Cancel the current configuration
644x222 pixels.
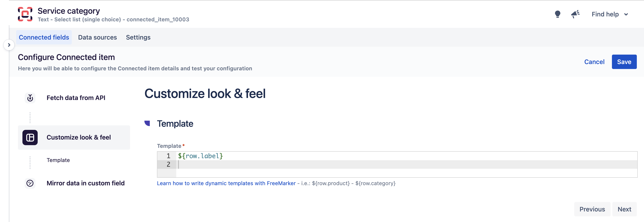[x=594, y=62]
